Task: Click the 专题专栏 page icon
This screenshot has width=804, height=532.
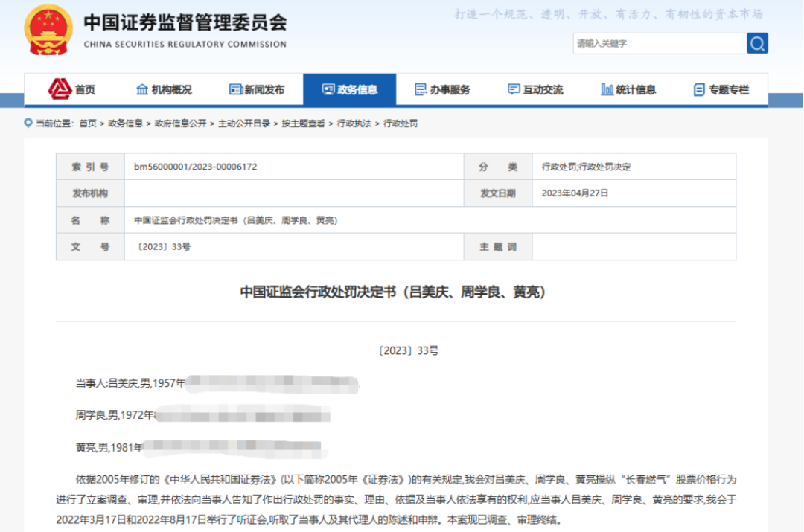Action: click(699, 90)
